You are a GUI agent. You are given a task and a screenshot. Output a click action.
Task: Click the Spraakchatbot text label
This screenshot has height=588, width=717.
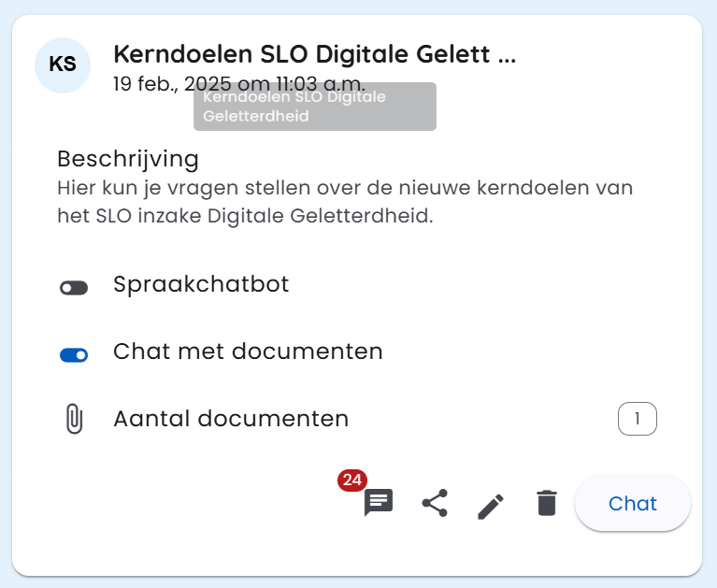(201, 284)
